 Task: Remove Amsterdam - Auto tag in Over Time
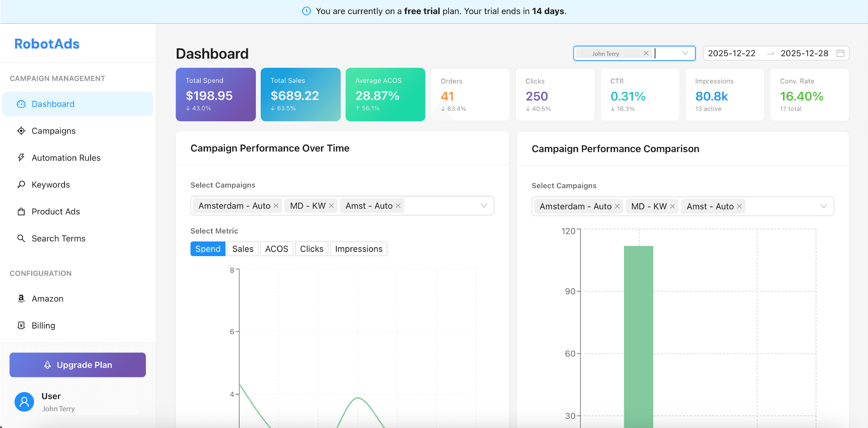tap(276, 206)
